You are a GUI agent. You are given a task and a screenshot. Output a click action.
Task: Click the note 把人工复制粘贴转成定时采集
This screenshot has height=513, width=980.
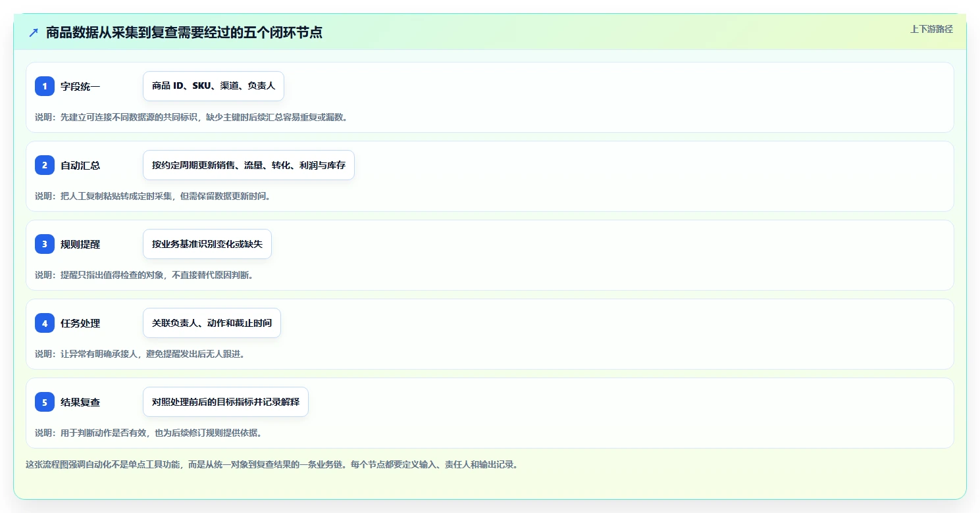click(153, 196)
